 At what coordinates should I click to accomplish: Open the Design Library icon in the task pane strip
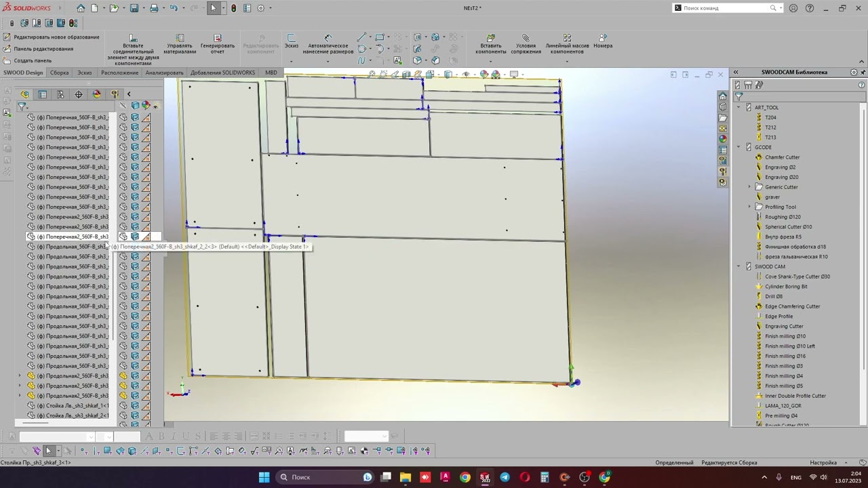tap(723, 107)
